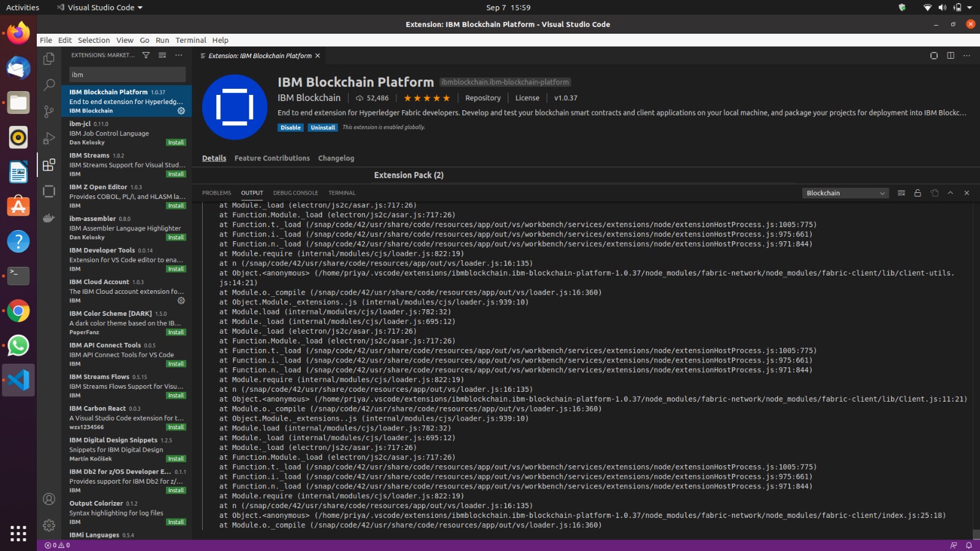
Task: Open the Run and Debug icon
Action: 49,138
